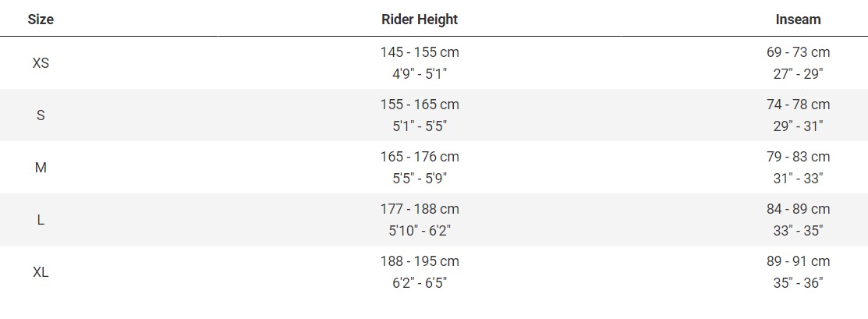Select the L size row label
This screenshot has height=319, width=868.
[x=41, y=220]
